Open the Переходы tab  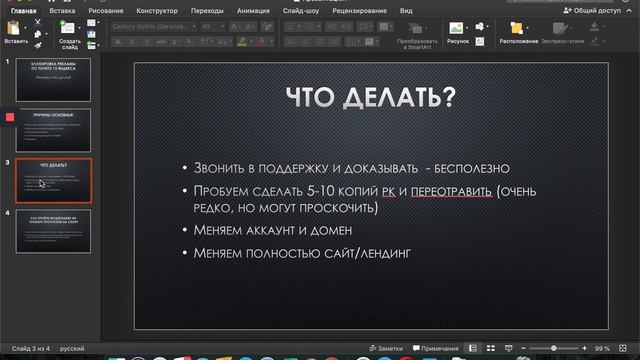point(207,11)
